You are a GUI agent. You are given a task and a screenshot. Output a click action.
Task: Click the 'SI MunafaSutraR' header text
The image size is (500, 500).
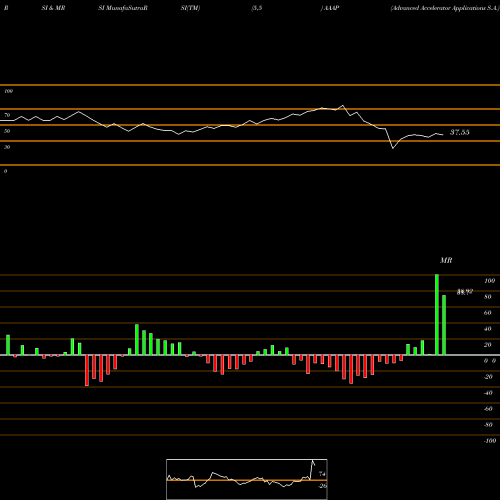pos(123,8)
